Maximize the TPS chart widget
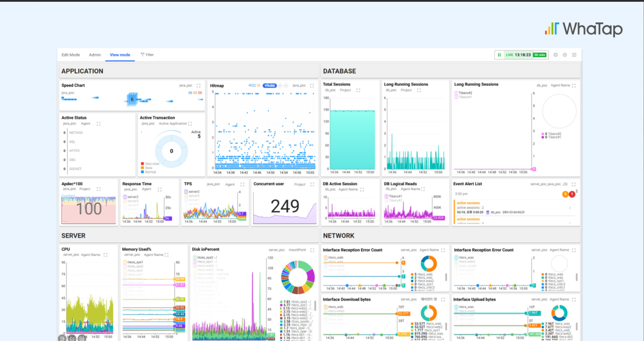This screenshot has height=341, width=644. [242, 185]
